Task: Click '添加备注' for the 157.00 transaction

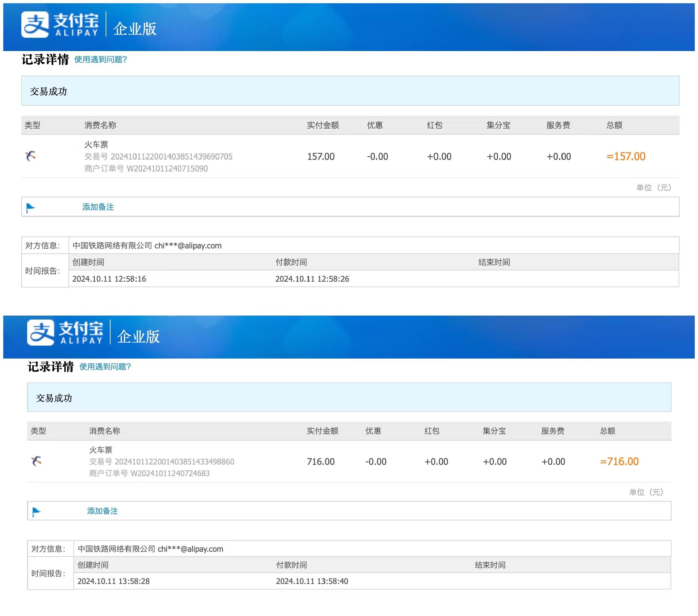Action: pyautogui.click(x=98, y=207)
